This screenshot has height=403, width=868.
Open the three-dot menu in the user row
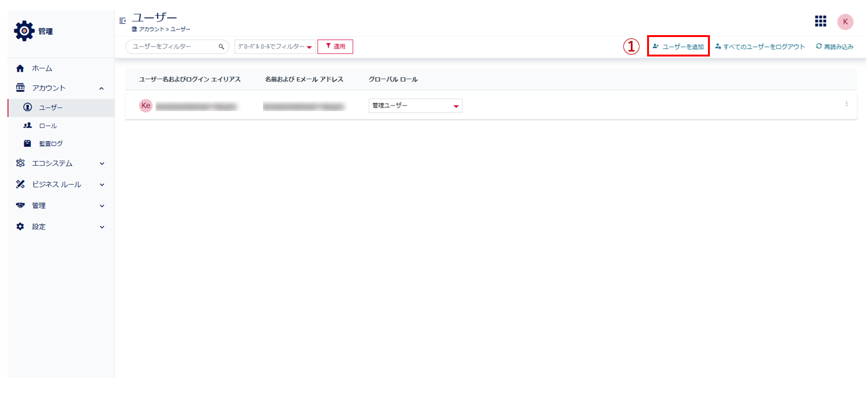click(846, 104)
